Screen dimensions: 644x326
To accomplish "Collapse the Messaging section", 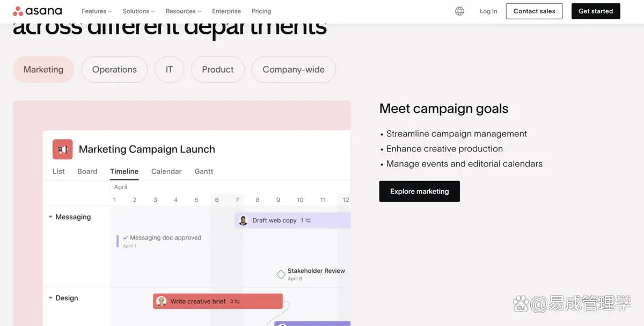I will click(50, 217).
